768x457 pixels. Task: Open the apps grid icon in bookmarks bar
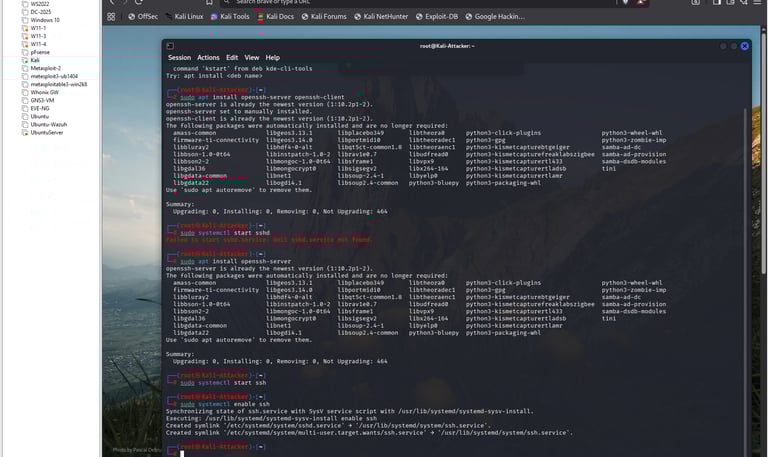pyautogui.click(x=111, y=17)
